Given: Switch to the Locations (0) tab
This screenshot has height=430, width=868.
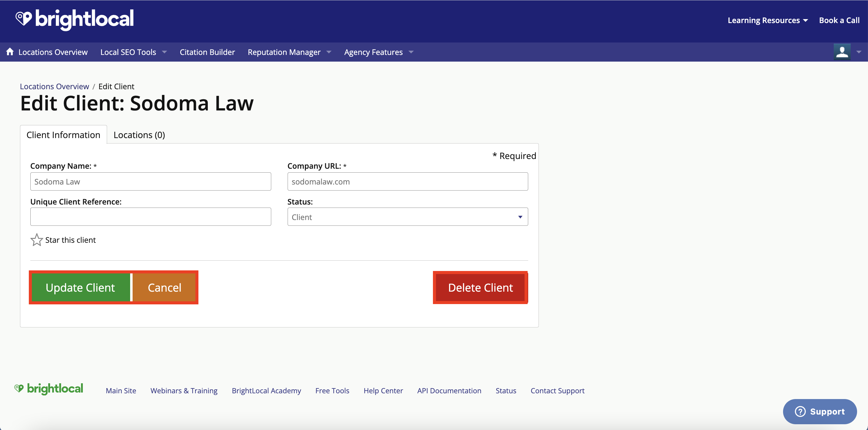Looking at the screenshot, I should [139, 135].
